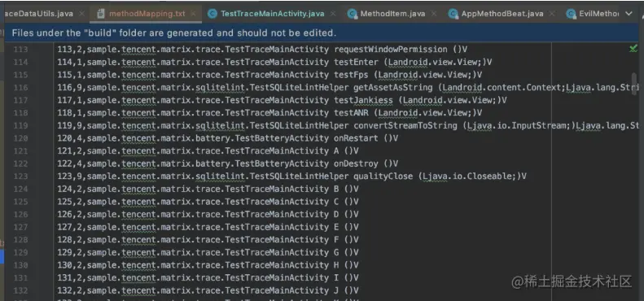Open the DataUtils.java tab

(39, 14)
